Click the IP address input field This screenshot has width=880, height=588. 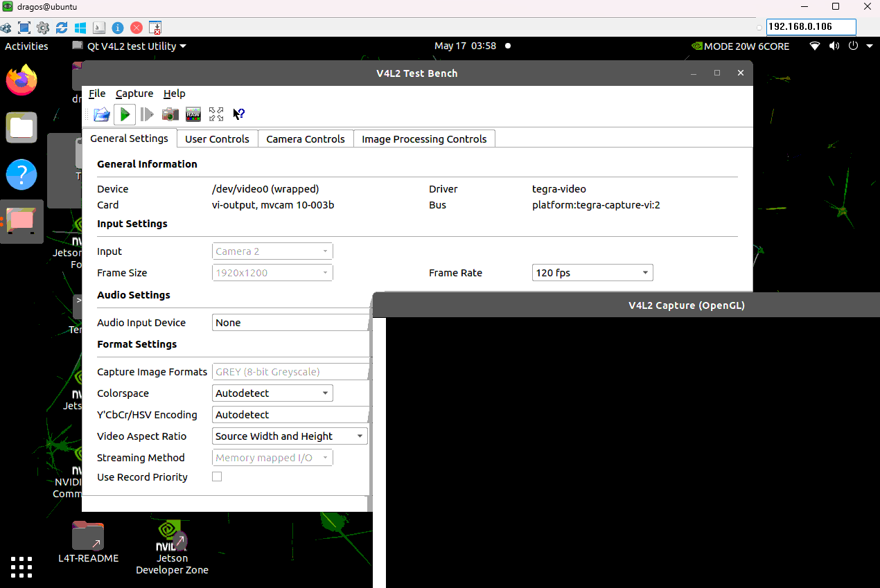(811, 27)
